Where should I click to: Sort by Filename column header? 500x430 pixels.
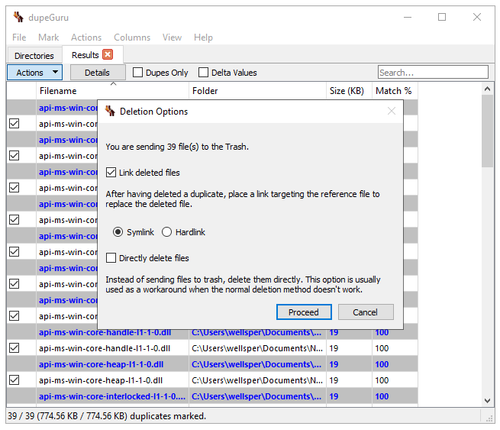113,91
